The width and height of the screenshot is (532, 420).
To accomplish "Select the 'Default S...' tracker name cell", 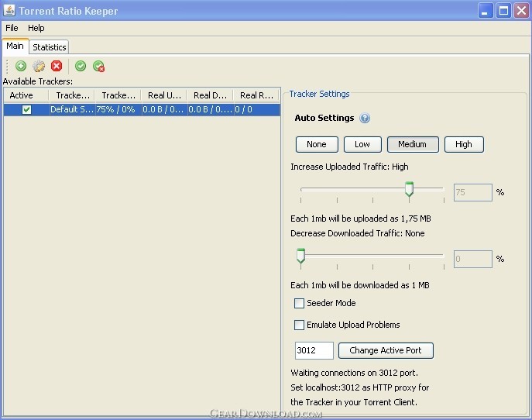I will click(72, 110).
